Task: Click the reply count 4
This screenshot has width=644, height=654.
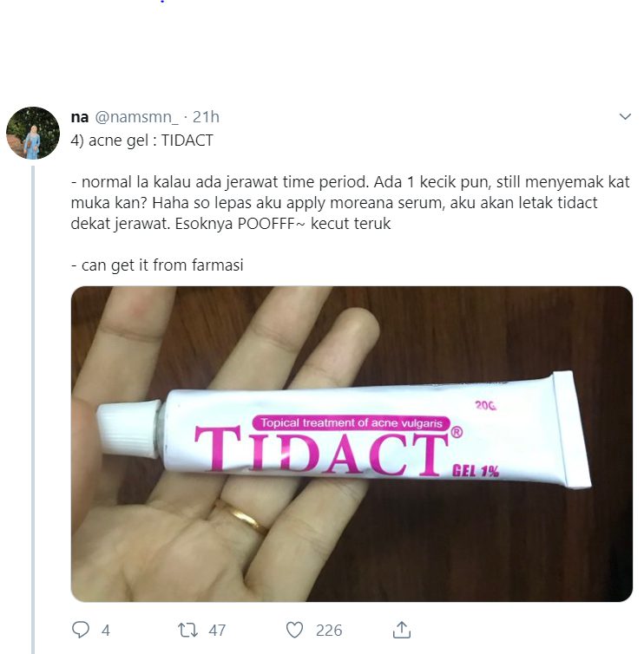Action: coord(106,631)
